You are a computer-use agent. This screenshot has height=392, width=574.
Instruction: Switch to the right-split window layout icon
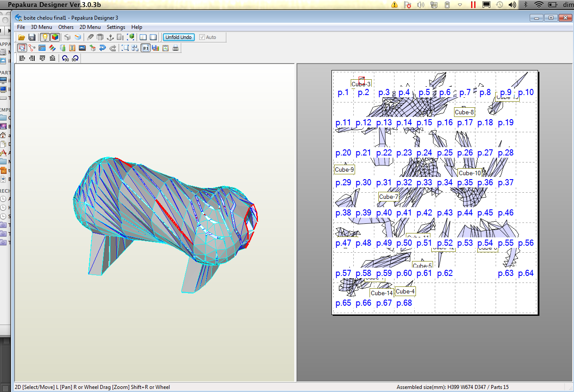click(x=153, y=37)
